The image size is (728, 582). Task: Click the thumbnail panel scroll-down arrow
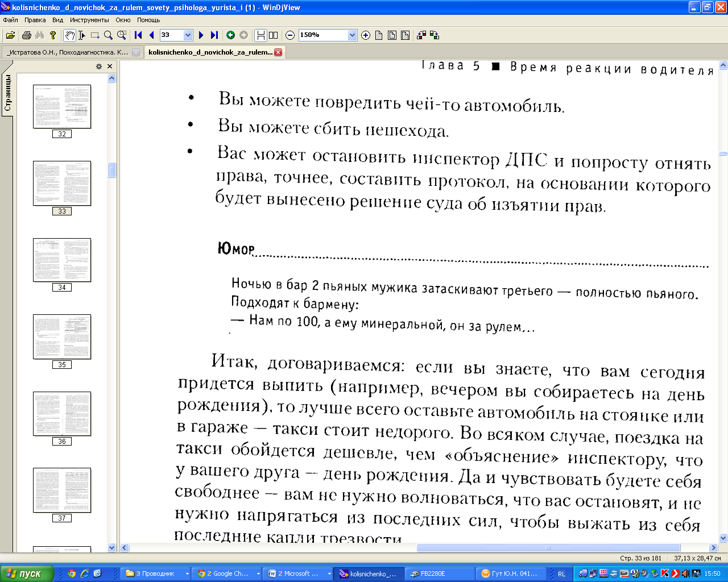(x=111, y=548)
